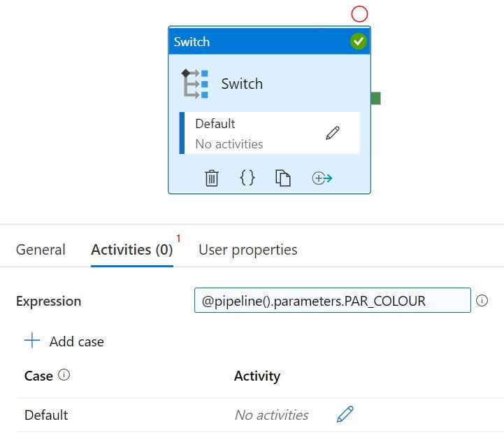Select the Switch activity icon
Screen dimensions: 504x445
tap(195, 83)
